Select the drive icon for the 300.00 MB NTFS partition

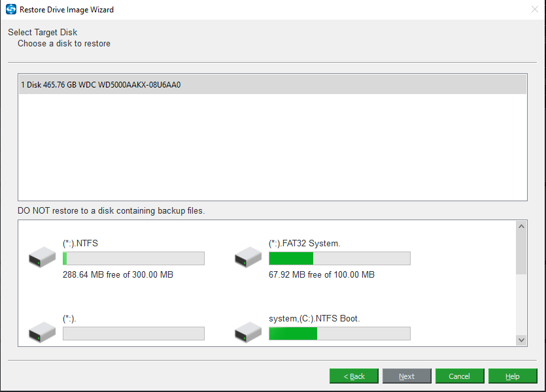coord(42,257)
